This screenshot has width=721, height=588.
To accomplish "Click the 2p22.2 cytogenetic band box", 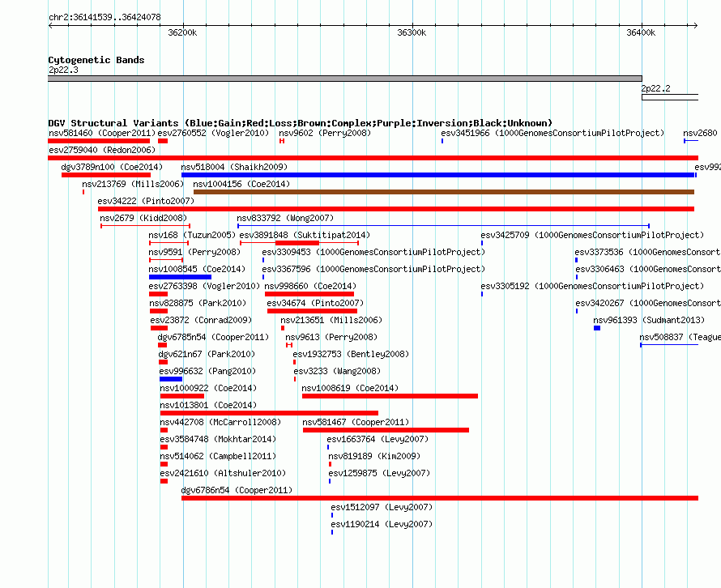I will [670, 97].
